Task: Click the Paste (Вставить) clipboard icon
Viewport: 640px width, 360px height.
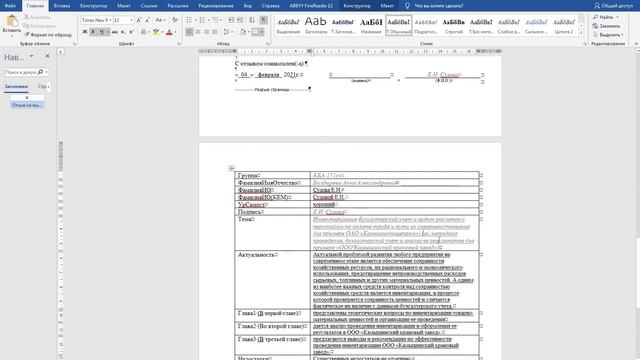Action: point(11,21)
